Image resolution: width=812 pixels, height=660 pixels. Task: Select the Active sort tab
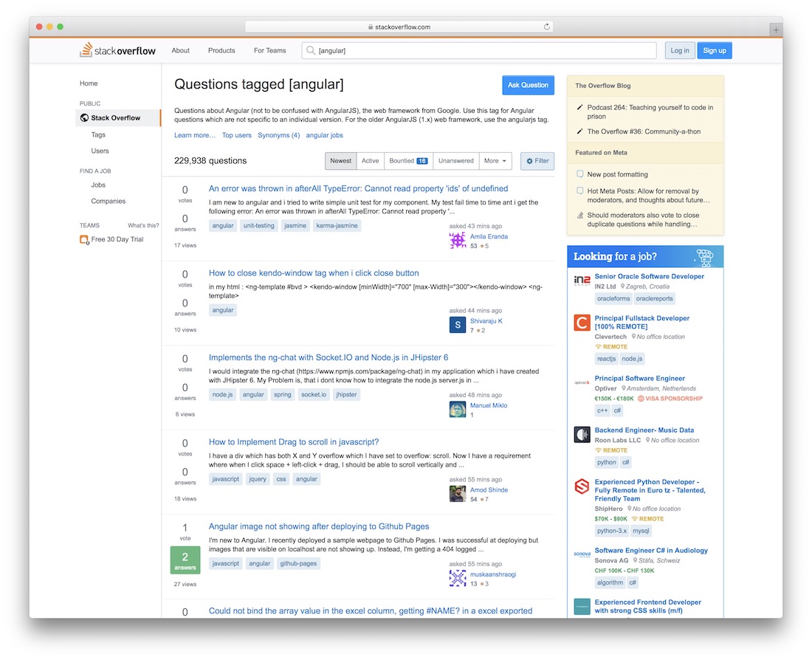coord(370,161)
